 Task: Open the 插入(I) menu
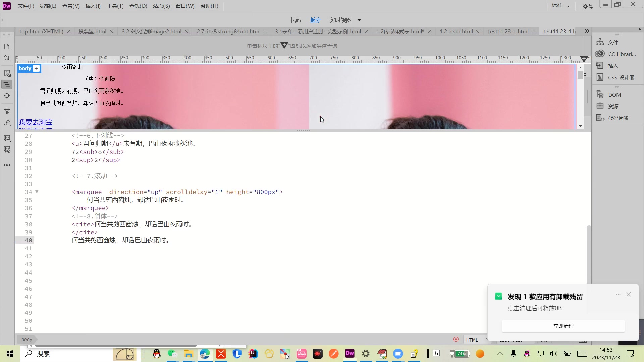point(93,6)
